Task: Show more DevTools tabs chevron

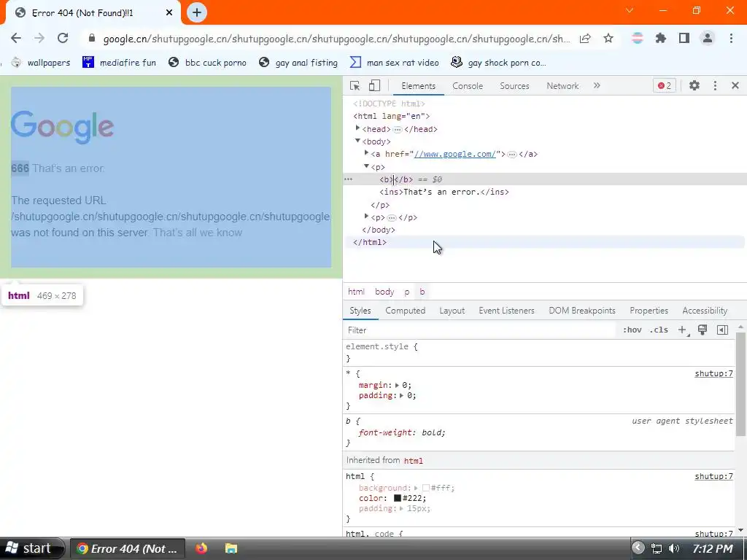Action: click(597, 86)
